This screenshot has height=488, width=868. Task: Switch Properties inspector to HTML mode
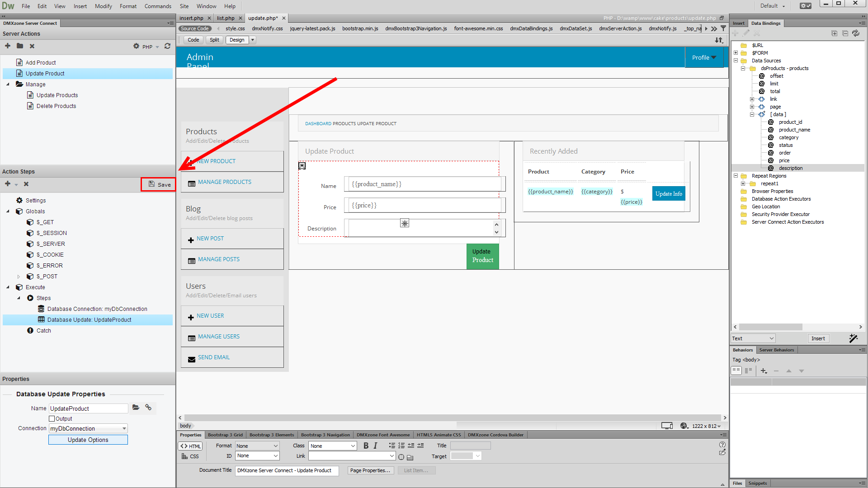[190, 446]
